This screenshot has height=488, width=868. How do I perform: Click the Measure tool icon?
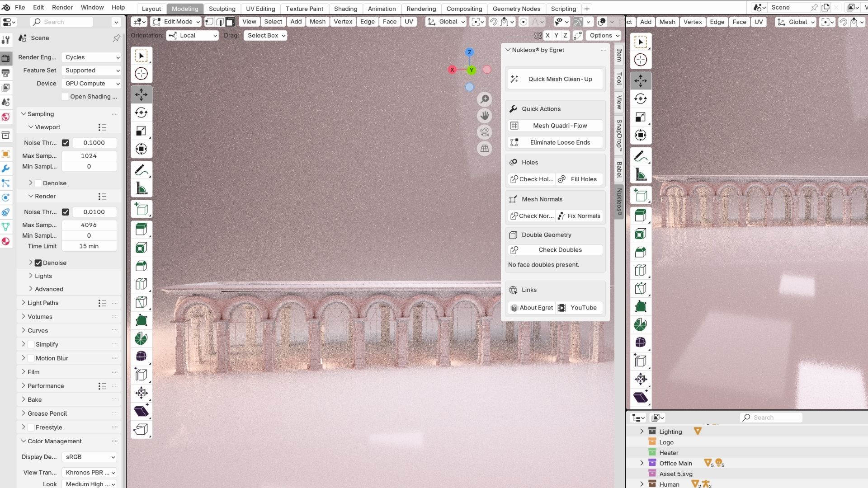[141, 189]
